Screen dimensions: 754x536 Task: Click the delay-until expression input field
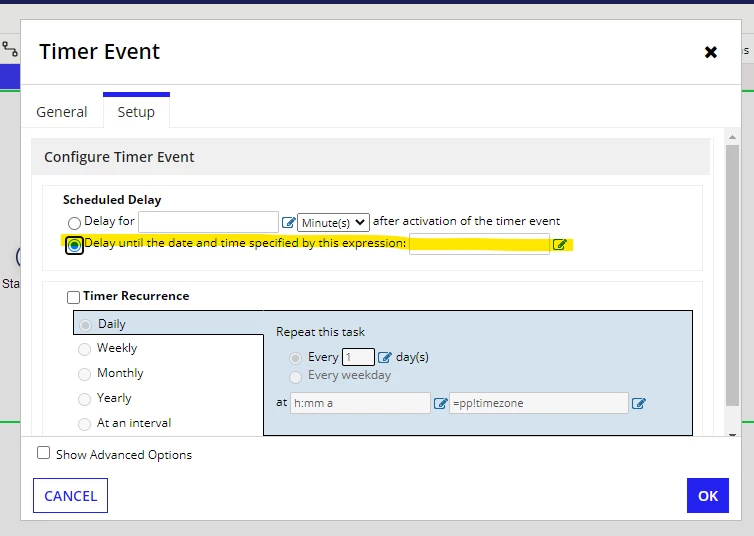479,244
